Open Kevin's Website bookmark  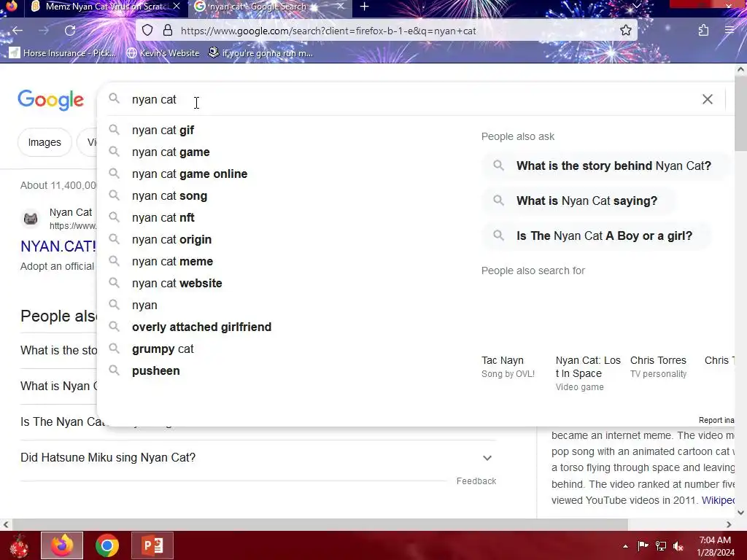[x=163, y=52]
